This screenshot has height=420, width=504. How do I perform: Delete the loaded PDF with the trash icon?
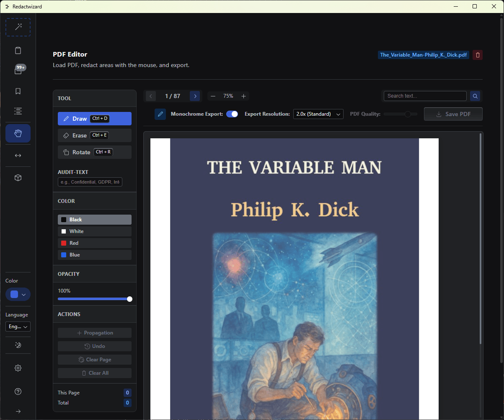(x=478, y=55)
